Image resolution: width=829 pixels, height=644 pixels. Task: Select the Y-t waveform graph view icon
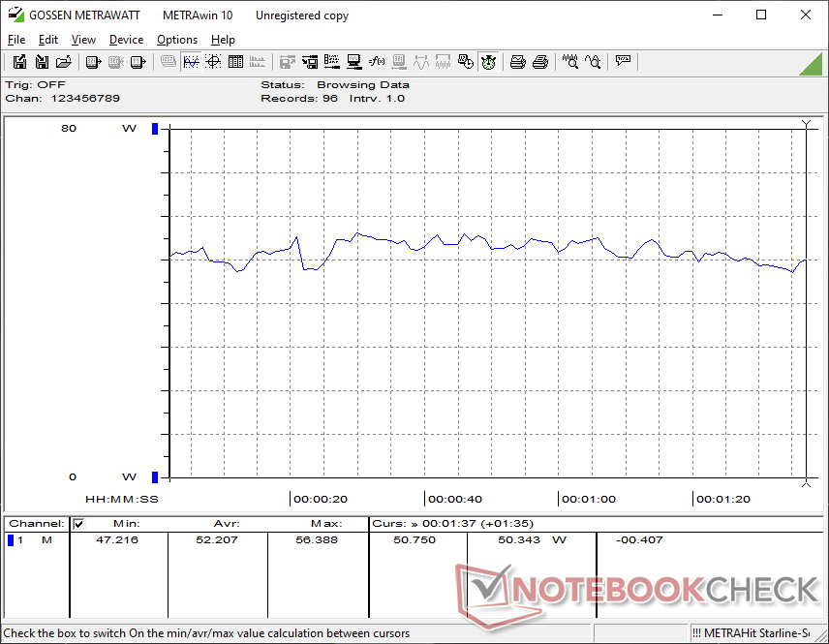point(191,62)
